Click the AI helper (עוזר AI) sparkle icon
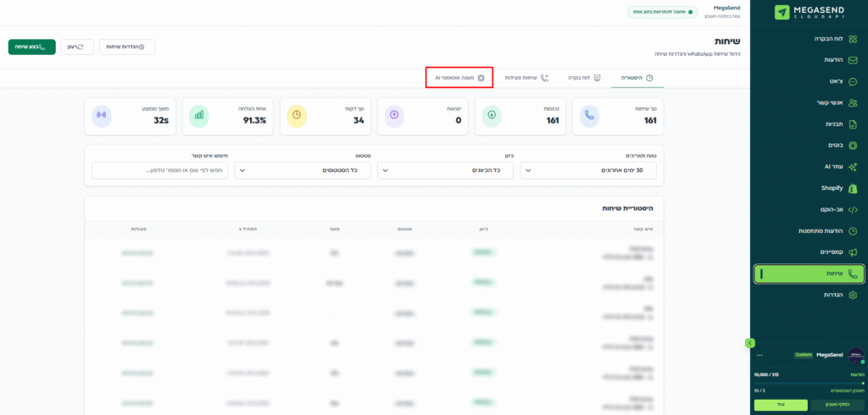This screenshot has width=868, height=415. [x=853, y=167]
